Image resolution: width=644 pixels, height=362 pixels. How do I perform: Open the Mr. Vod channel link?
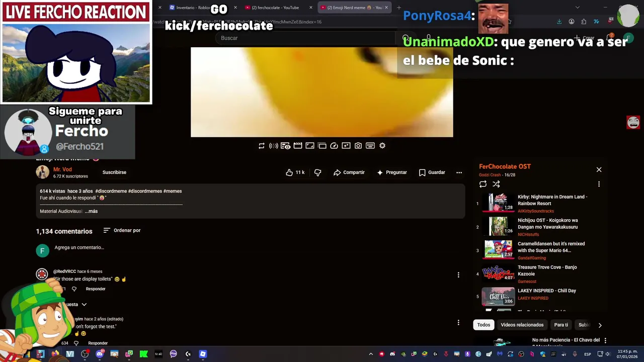[x=62, y=169]
